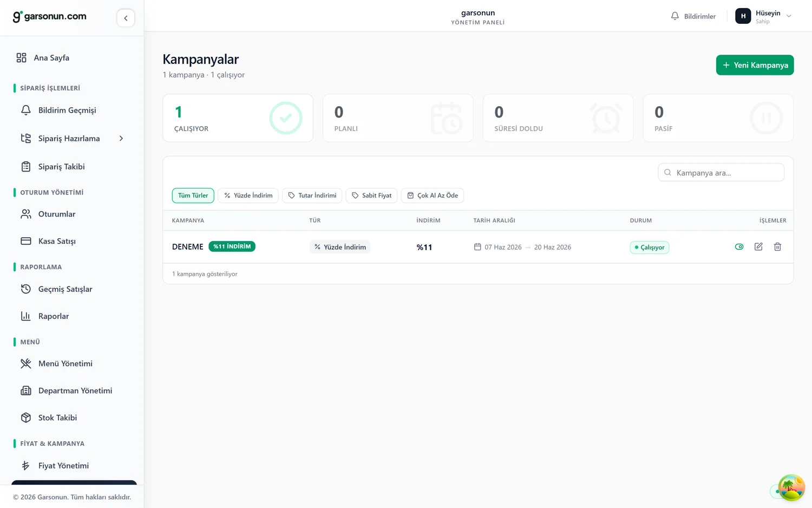The height and width of the screenshot is (508, 812).
Task: Expand the Sipariş Hazırlama submenu arrow
Action: 121,139
